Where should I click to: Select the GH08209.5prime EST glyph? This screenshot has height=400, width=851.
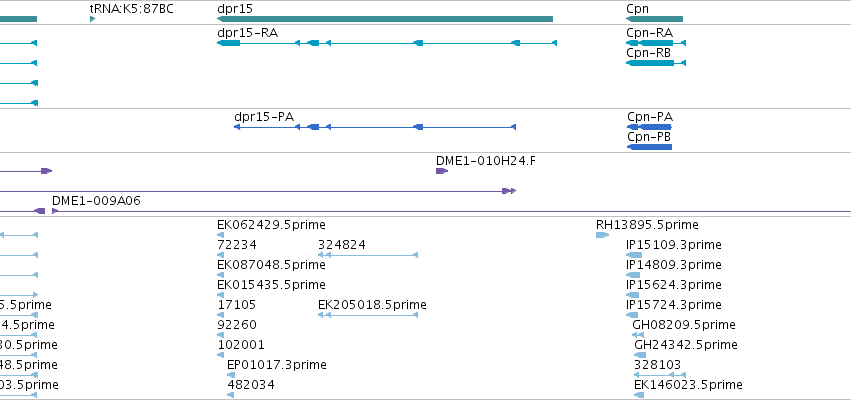click(x=638, y=335)
